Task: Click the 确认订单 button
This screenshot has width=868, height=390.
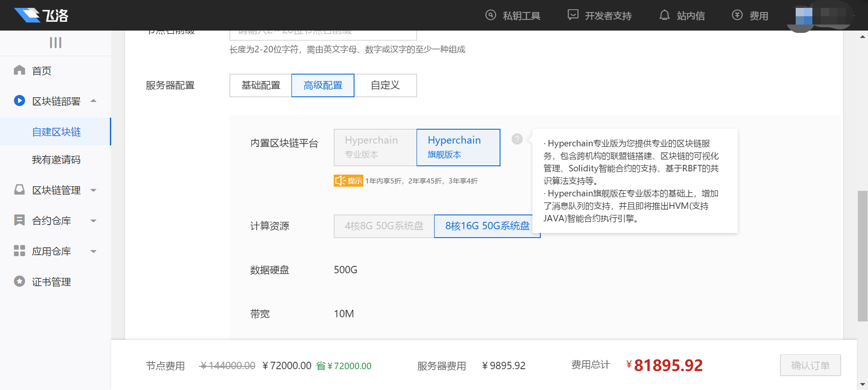Action: point(811,365)
